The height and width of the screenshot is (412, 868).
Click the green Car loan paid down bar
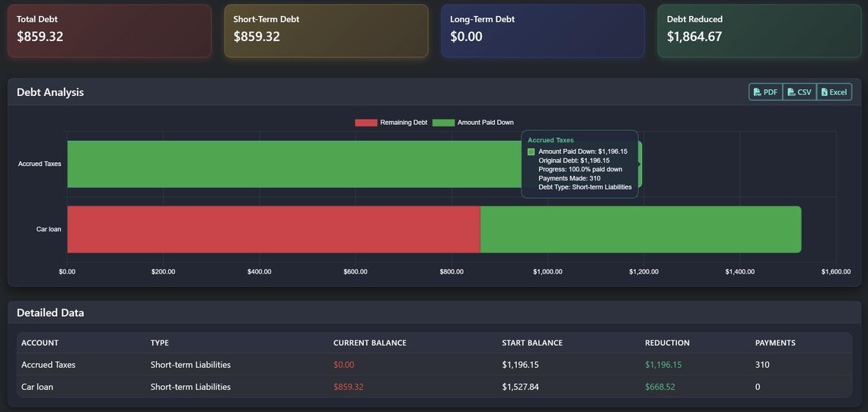click(640, 229)
